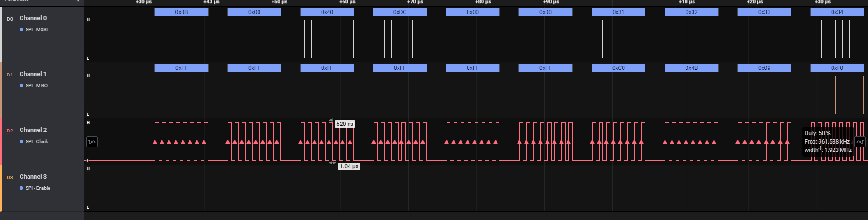868x220 pixels.
Task: Click the +10 µs time ruler mark
Action: coord(687,2)
